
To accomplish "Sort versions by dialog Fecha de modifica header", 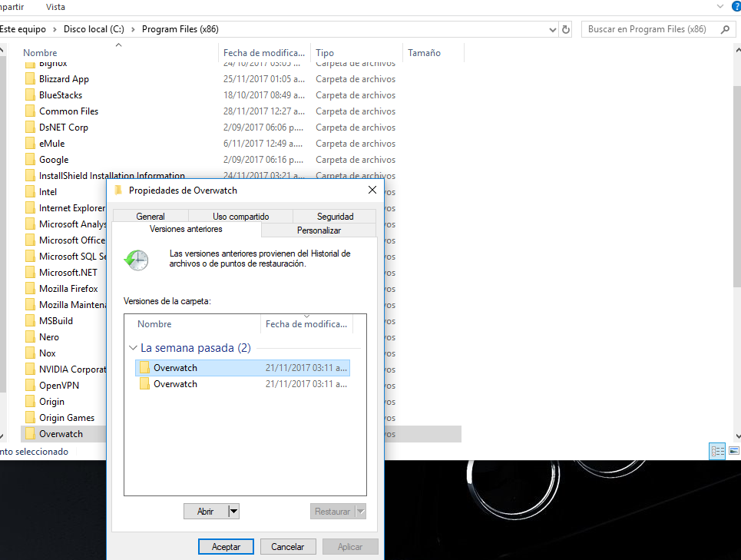I will click(306, 324).
